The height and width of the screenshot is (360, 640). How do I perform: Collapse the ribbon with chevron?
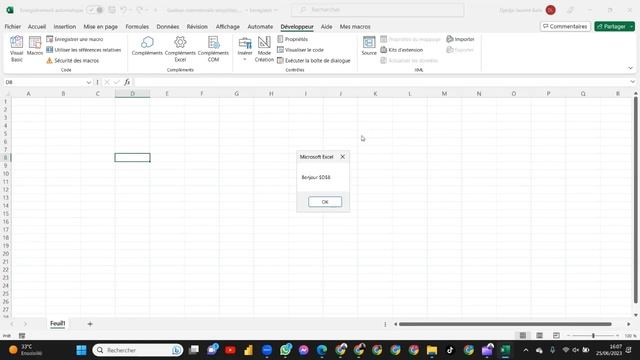[x=630, y=68]
